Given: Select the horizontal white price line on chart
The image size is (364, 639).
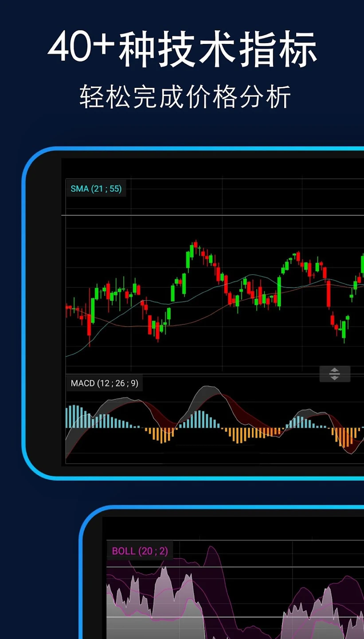Looking at the screenshot, I should (213, 216).
